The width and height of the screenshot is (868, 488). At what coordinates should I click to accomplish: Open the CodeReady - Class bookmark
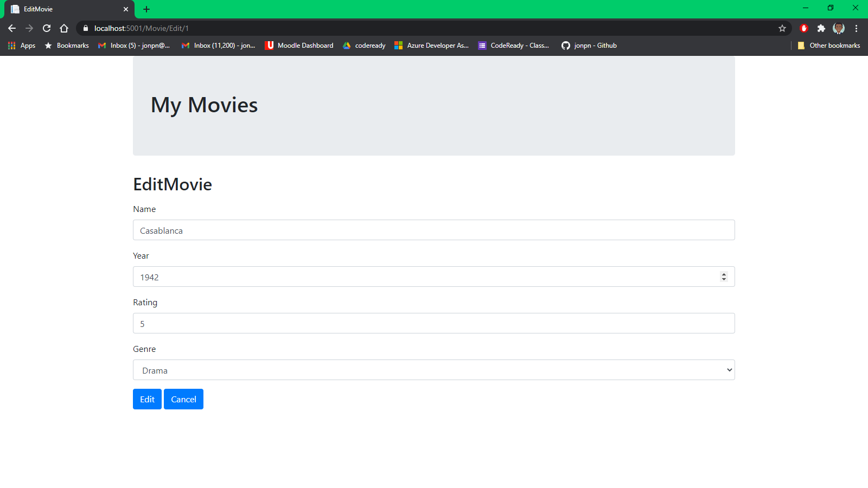519,46
